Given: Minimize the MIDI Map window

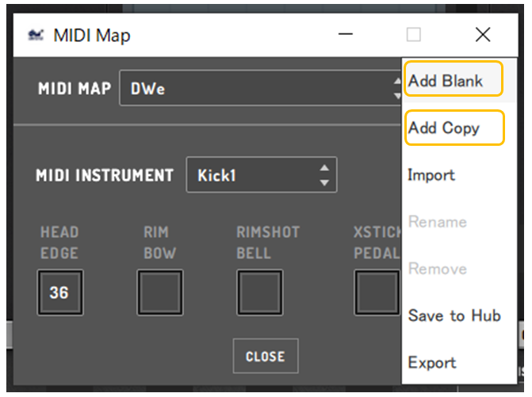Looking at the screenshot, I should click(346, 34).
